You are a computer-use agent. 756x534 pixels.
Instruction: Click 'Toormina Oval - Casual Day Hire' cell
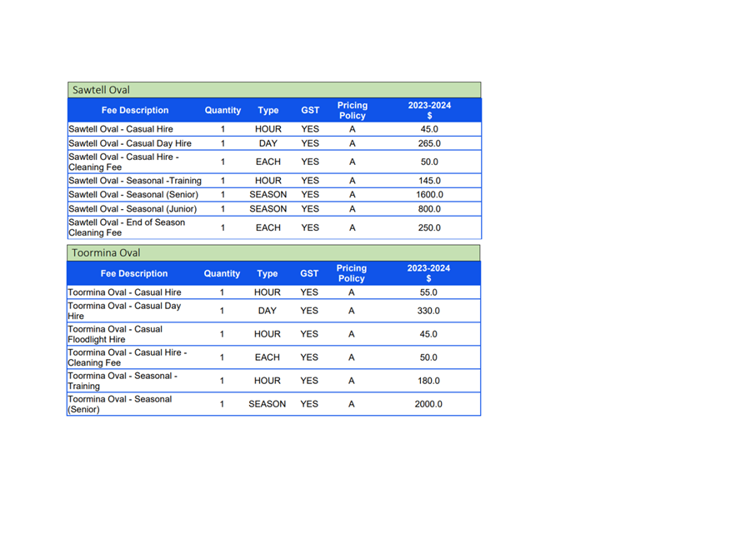pyautogui.click(x=124, y=311)
